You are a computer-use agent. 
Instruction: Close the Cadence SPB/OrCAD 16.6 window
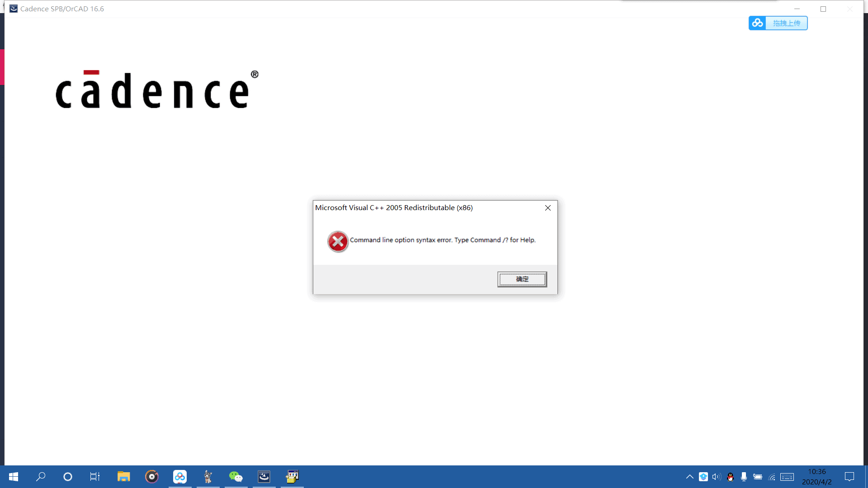tap(850, 9)
